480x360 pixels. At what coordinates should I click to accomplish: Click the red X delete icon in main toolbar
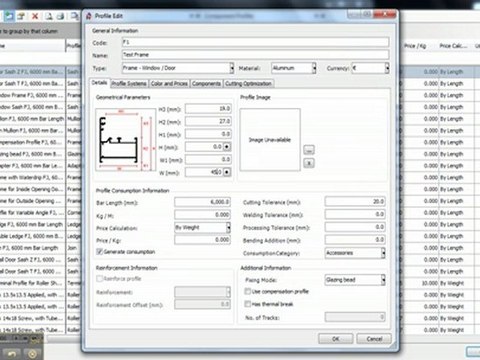(35, 16)
